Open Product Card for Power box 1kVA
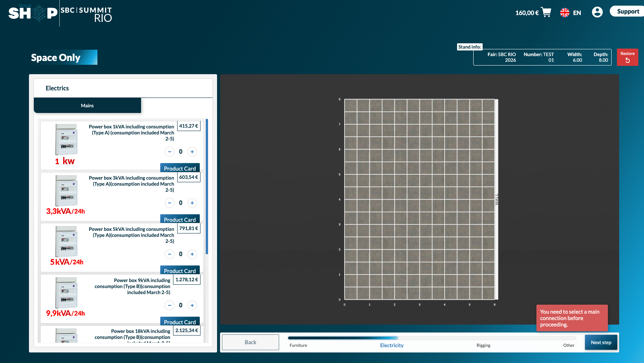Viewport: 644px width, 363px height. point(180,168)
